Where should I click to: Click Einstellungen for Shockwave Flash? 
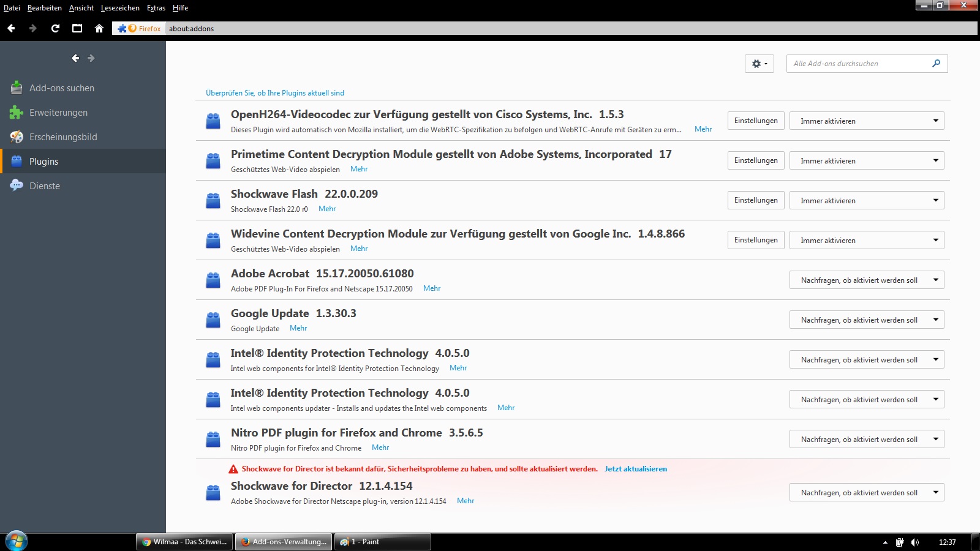(x=756, y=200)
